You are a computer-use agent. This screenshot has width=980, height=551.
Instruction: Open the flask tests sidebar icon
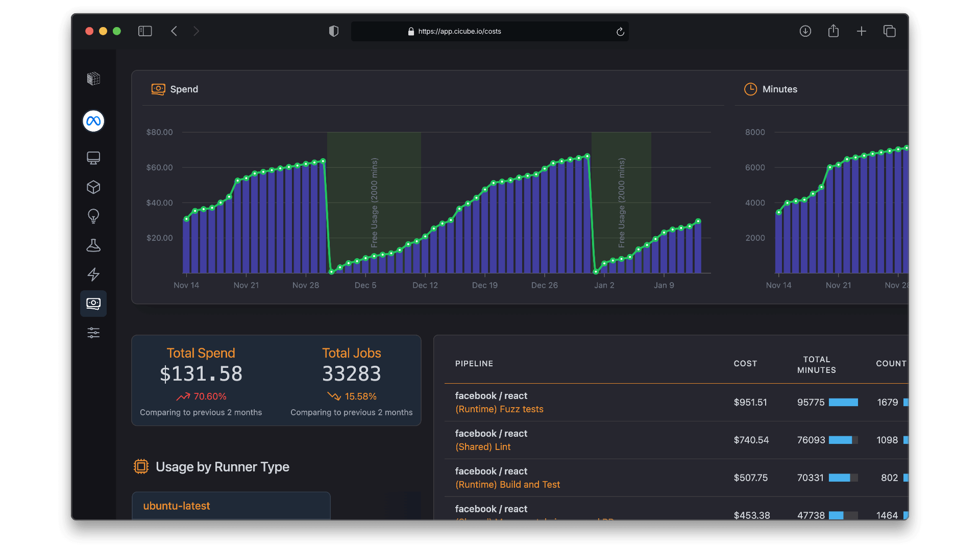(93, 245)
